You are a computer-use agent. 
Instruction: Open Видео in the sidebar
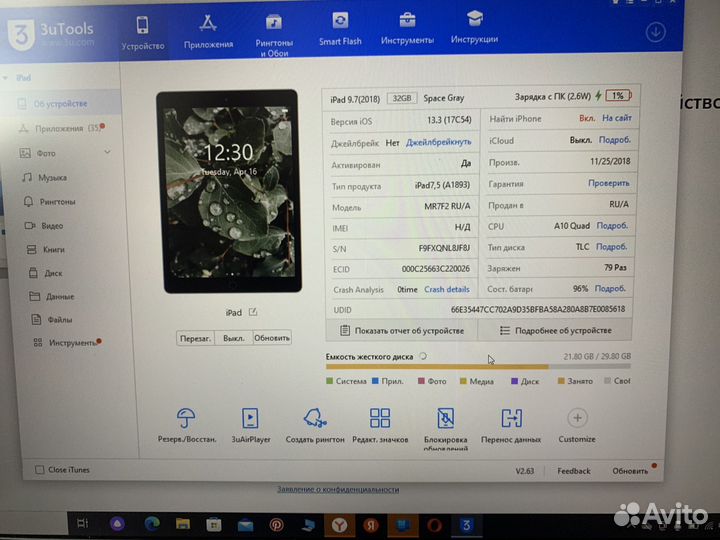tap(44, 225)
